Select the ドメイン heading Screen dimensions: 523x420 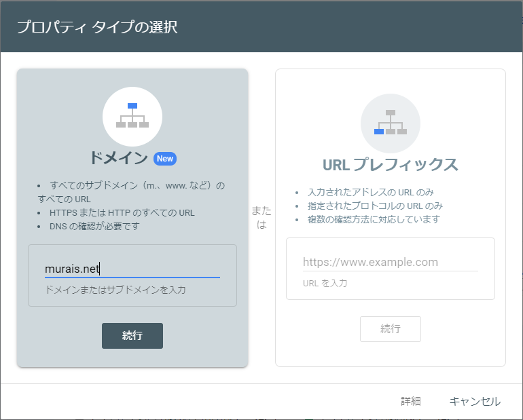(119, 158)
